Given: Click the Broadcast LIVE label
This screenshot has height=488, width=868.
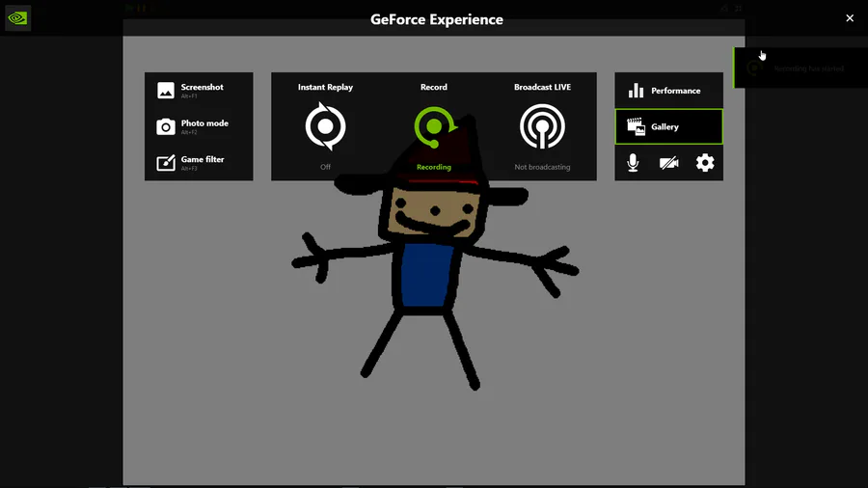Looking at the screenshot, I should pos(542,87).
